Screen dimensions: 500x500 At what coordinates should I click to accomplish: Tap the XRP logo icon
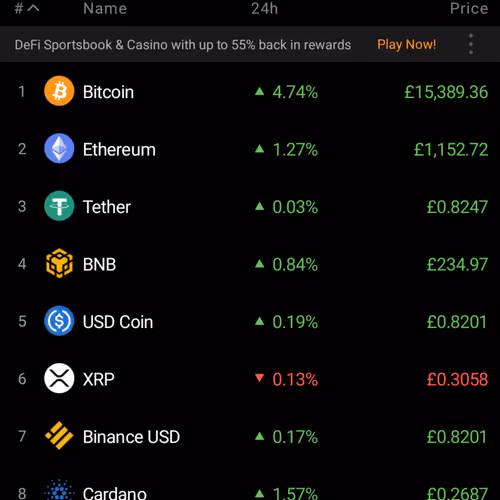pos(59,378)
